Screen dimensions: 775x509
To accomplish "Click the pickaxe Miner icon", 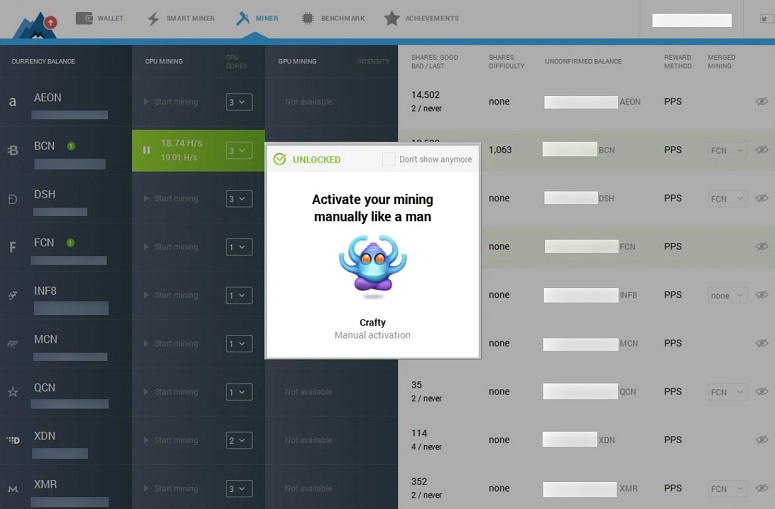I will (x=243, y=18).
